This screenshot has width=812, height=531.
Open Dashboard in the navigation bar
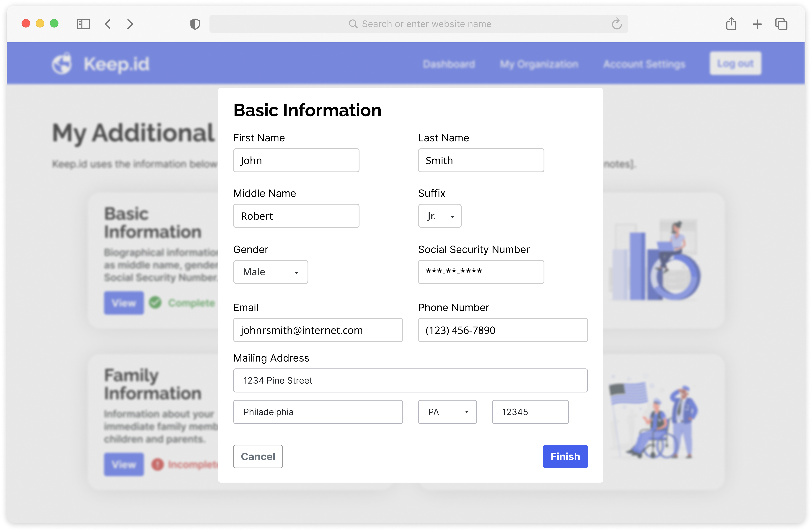449,64
